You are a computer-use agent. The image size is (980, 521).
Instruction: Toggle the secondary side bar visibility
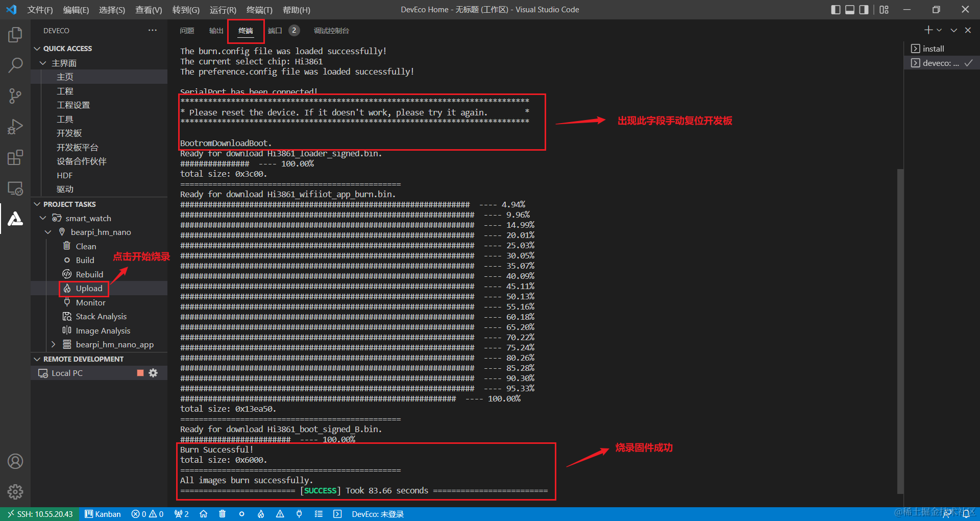click(x=864, y=10)
